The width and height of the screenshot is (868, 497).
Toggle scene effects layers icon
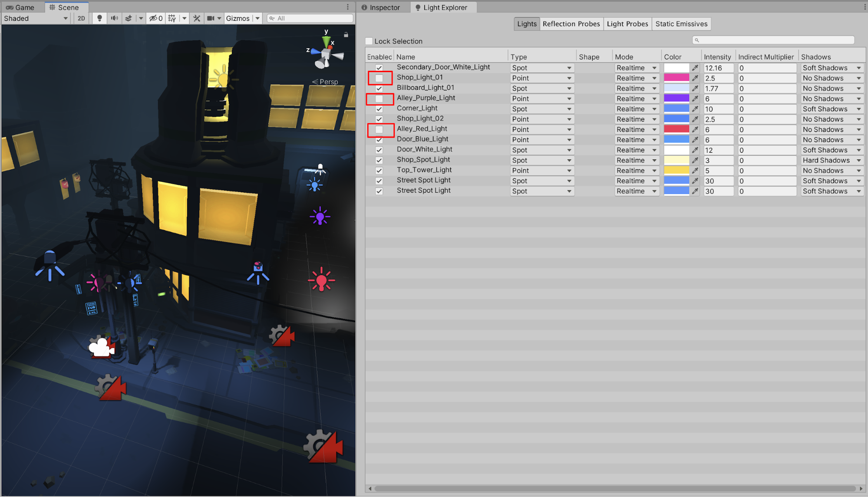129,18
